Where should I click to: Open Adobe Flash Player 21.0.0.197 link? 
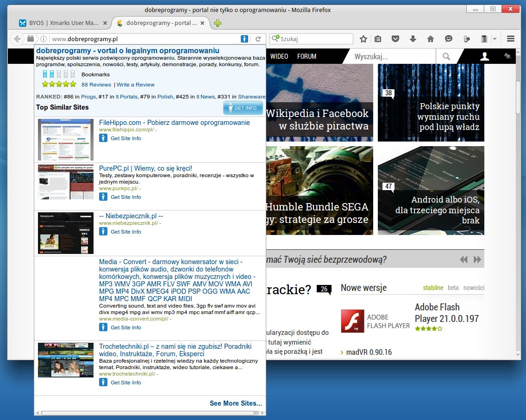click(x=446, y=313)
